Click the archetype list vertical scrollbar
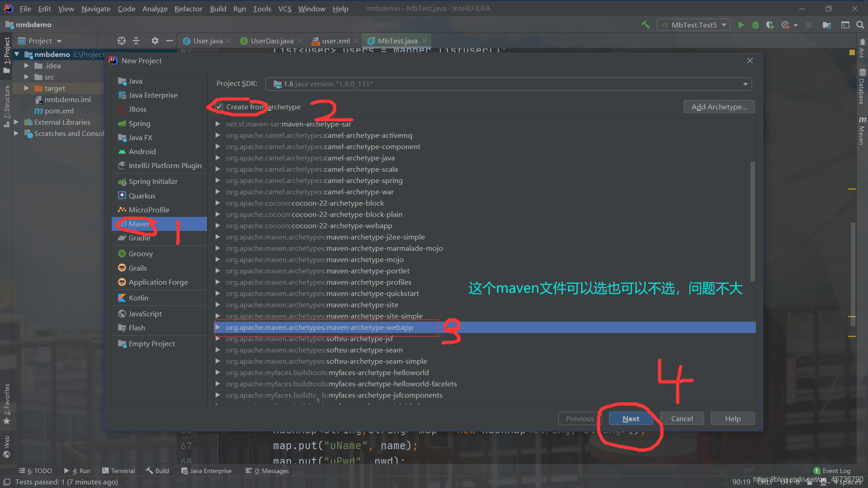The width and height of the screenshot is (868, 488). click(x=753, y=221)
